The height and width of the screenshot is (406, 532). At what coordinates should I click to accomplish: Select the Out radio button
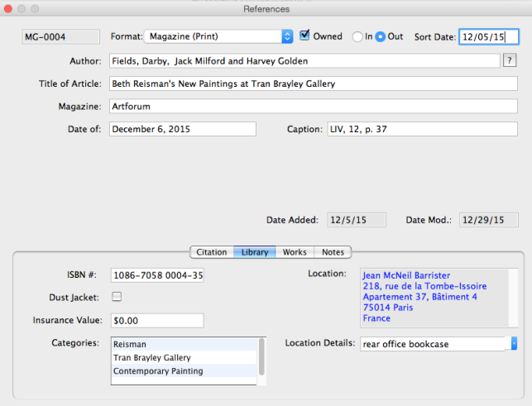click(x=381, y=36)
